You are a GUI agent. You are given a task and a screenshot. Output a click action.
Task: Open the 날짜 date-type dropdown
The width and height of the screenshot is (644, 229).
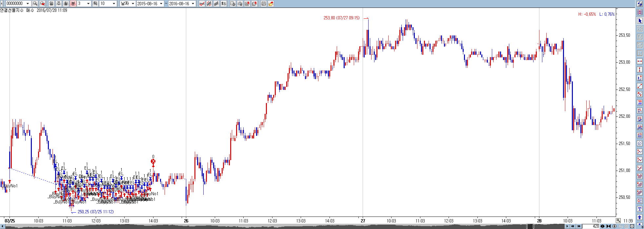[128, 4]
